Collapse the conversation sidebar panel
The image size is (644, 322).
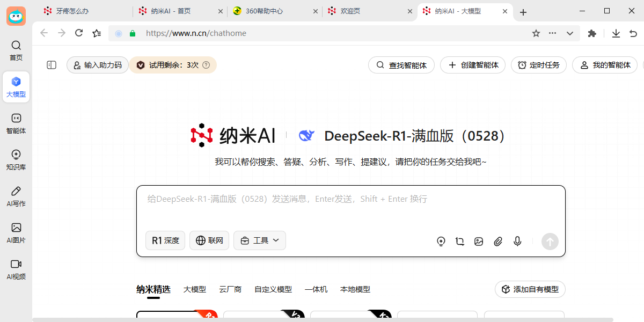click(x=51, y=65)
